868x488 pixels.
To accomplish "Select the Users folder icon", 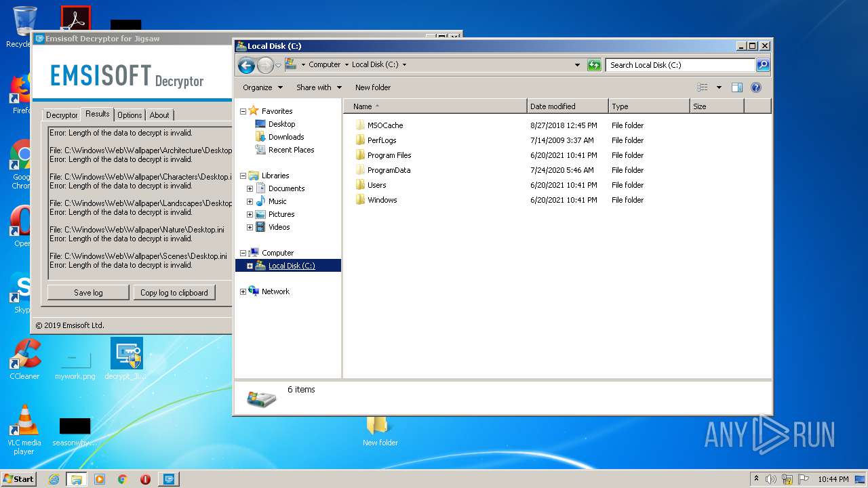I will coord(360,185).
